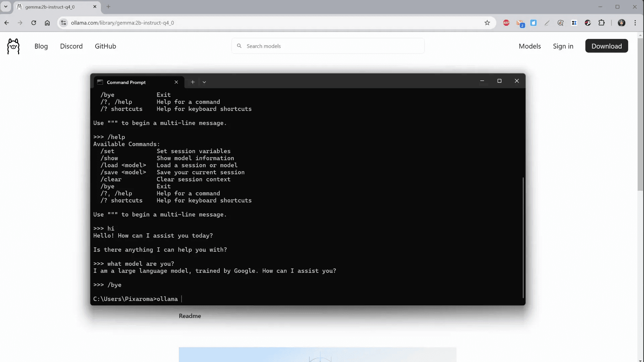The width and height of the screenshot is (644, 362).
Task: Open Chrome three-dot menu
Action: (635, 23)
